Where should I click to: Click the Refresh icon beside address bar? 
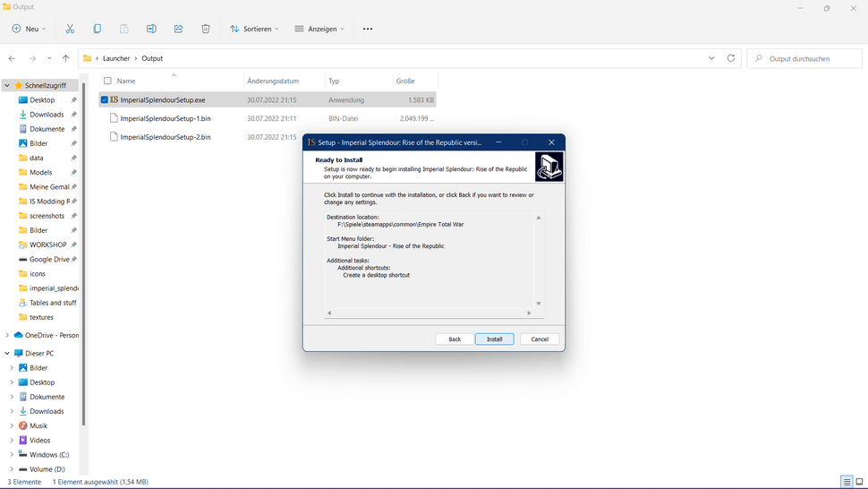731,58
